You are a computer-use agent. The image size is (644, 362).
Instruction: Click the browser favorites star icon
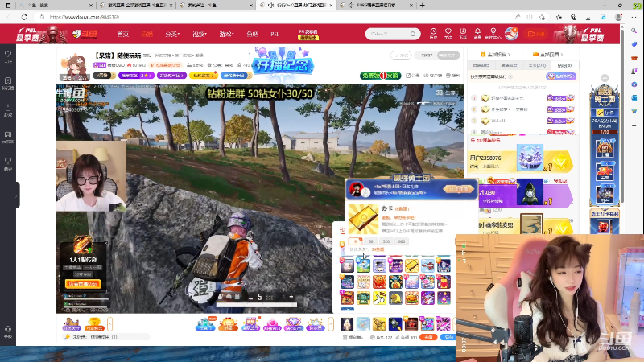[x=559, y=17]
